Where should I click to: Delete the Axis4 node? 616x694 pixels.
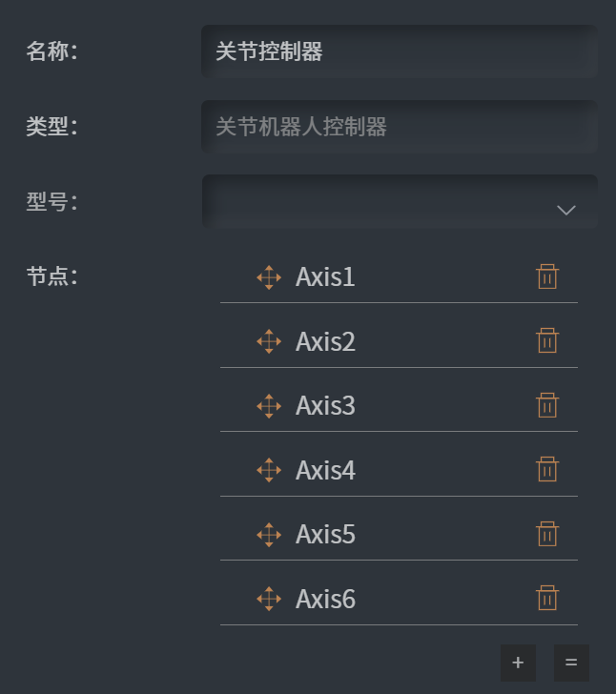[x=547, y=469]
